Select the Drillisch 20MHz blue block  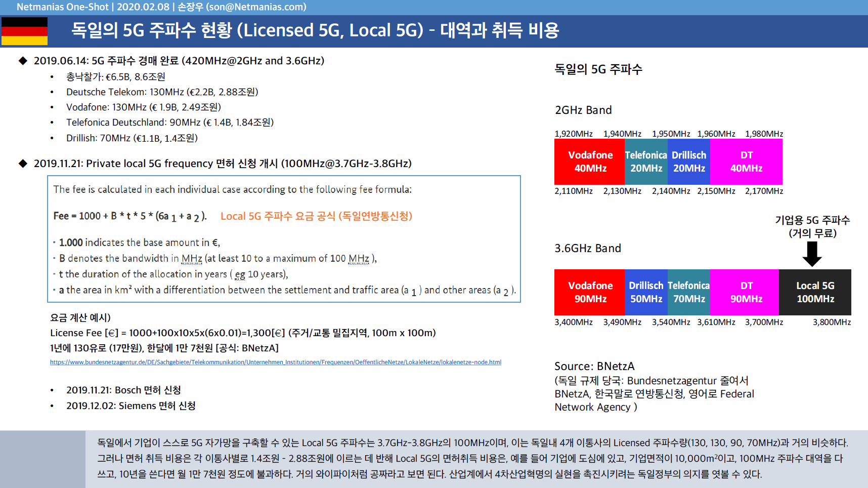689,161
